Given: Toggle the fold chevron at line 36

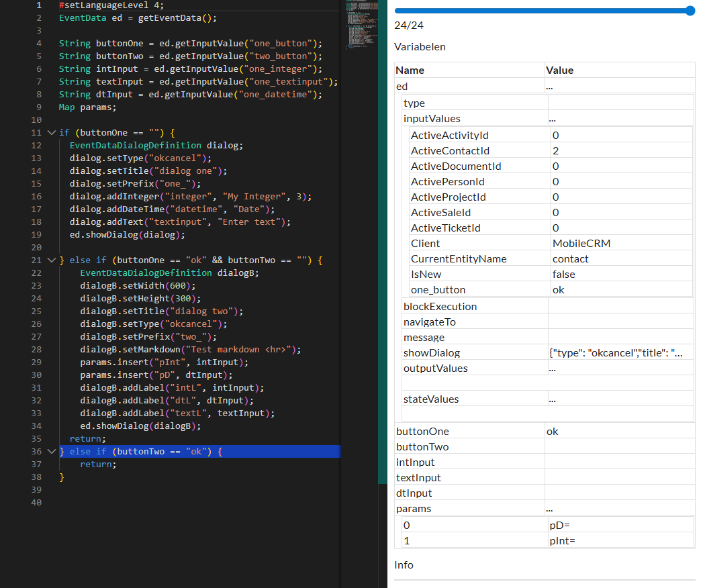Looking at the screenshot, I should click(x=52, y=452).
